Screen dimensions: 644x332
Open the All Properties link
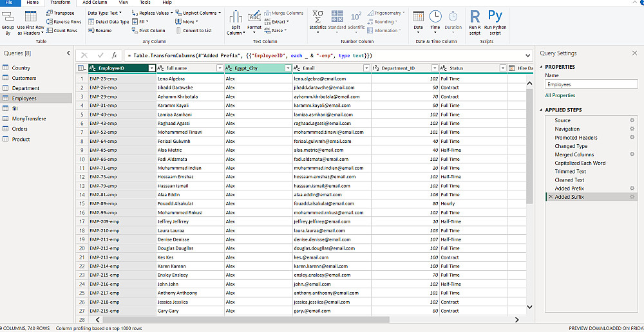tap(560, 95)
